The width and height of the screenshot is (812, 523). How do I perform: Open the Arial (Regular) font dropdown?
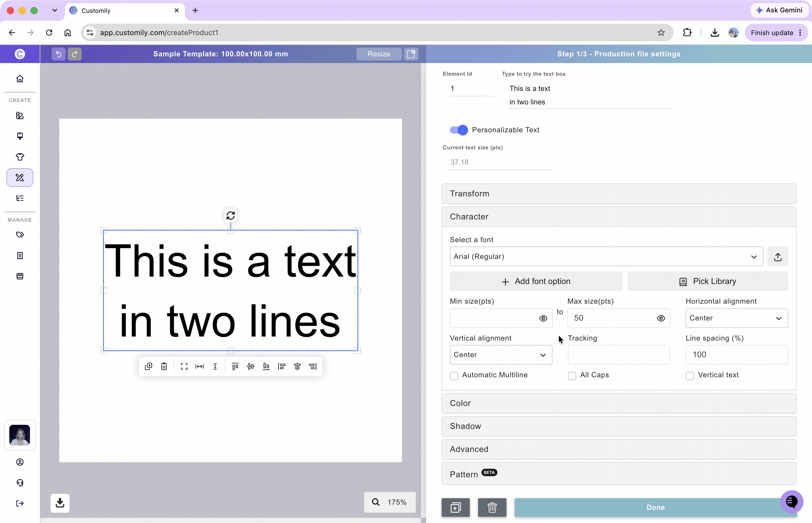pos(606,257)
